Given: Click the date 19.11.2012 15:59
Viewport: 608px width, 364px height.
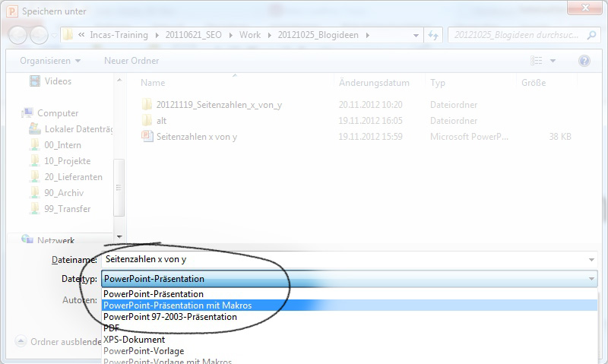Looking at the screenshot, I should 370,137.
